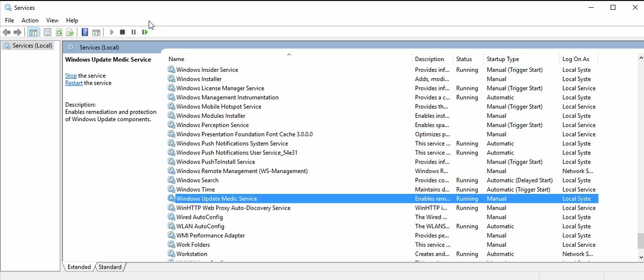The height and width of the screenshot is (280, 644).
Task: Click the Pause Service toolbar icon
Action: [133, 32]
